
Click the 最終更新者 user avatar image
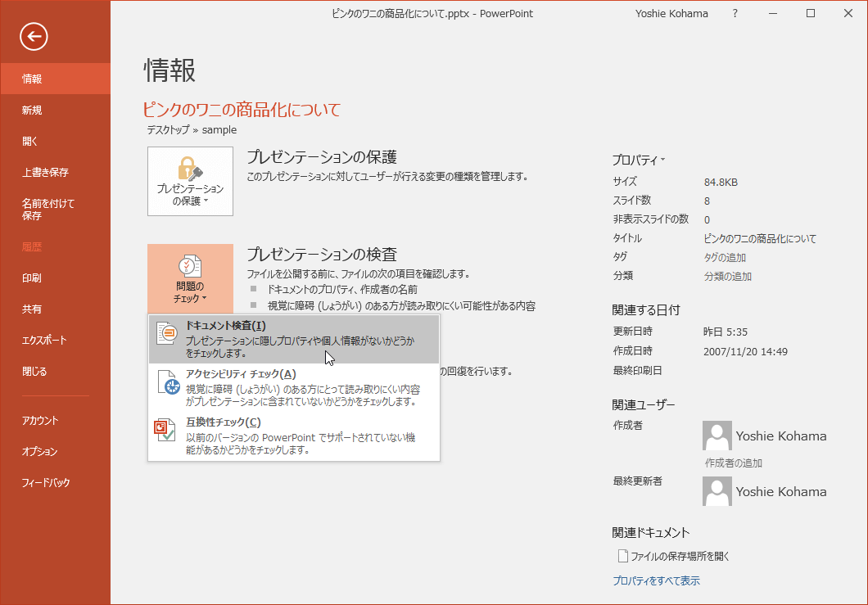717,491
